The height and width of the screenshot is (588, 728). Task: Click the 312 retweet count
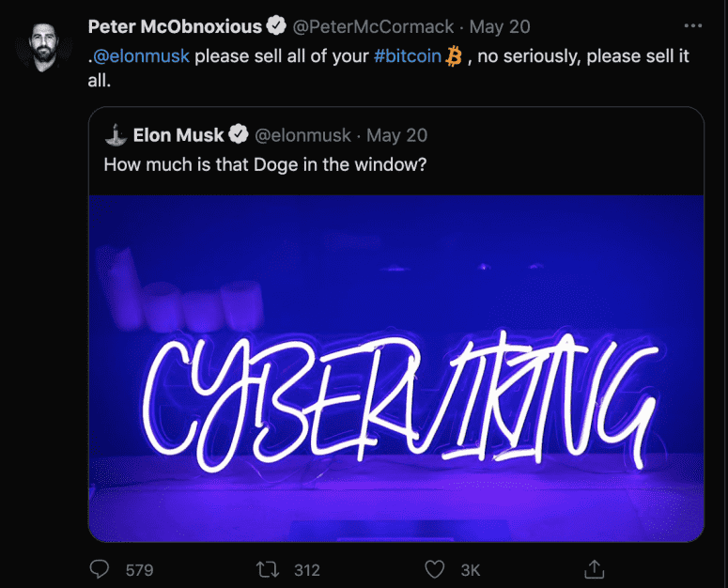tap(306, 570)
